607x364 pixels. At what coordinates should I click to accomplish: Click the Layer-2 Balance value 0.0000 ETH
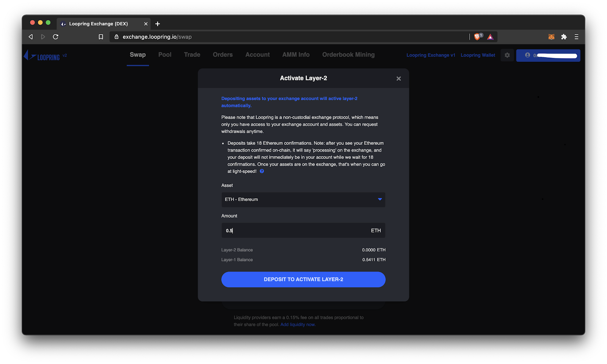click(x=374, y=250)
